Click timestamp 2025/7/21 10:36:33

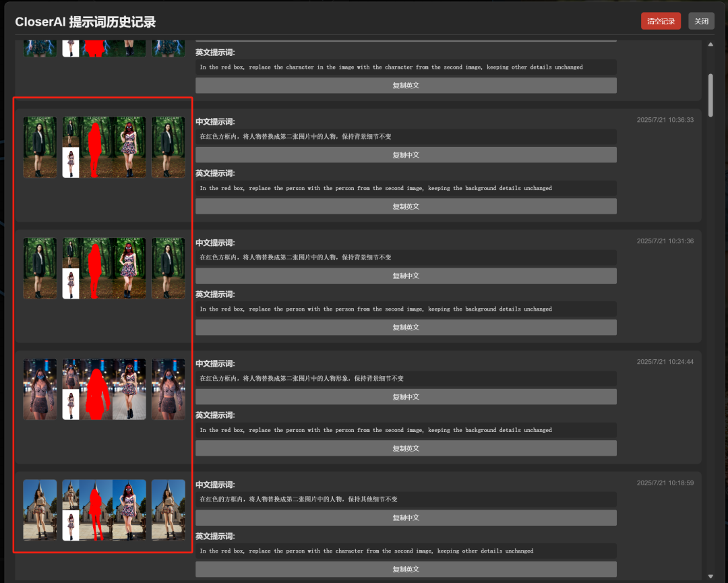pyautogui.click(x=665, y=120)
